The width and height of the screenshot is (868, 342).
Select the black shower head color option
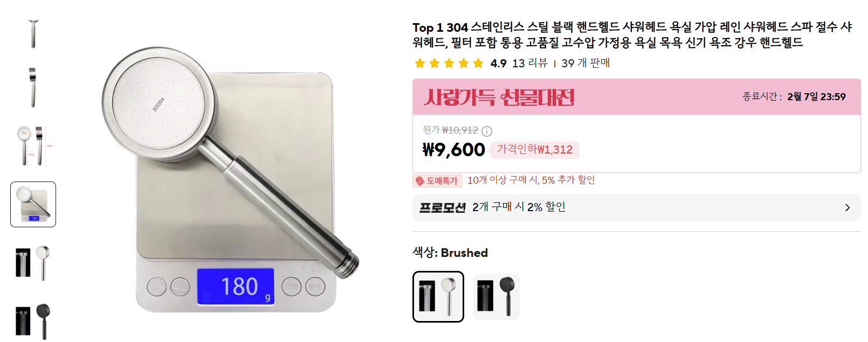(496, 297)
